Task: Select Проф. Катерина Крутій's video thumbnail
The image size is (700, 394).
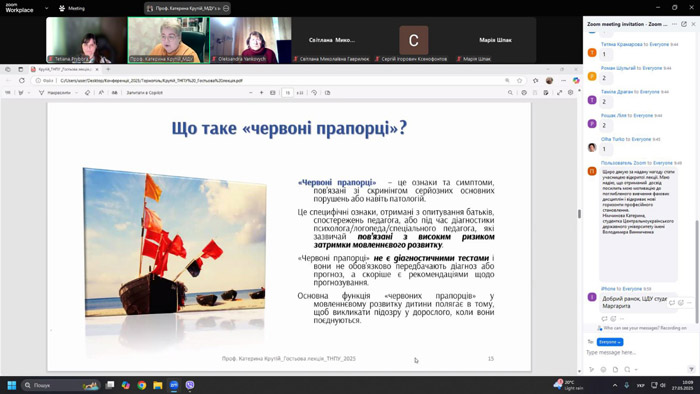Action: [x=169, y=40]
